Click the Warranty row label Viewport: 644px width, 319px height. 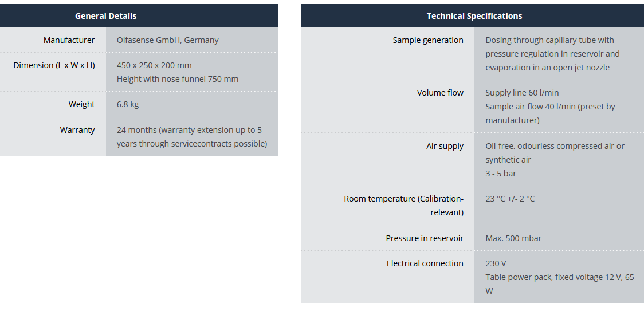pos(77,130)
